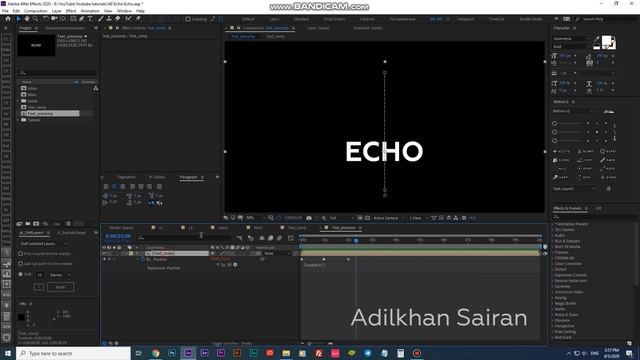This screenshot has width=640, height=360.
Task: Click the Default workspace label
Action: tap(248, 19)
